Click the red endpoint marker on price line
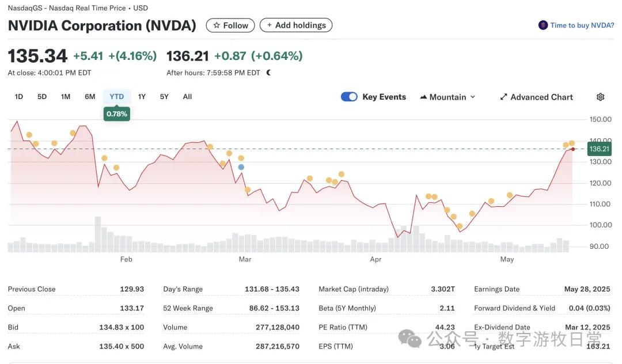 pos(572,149)
